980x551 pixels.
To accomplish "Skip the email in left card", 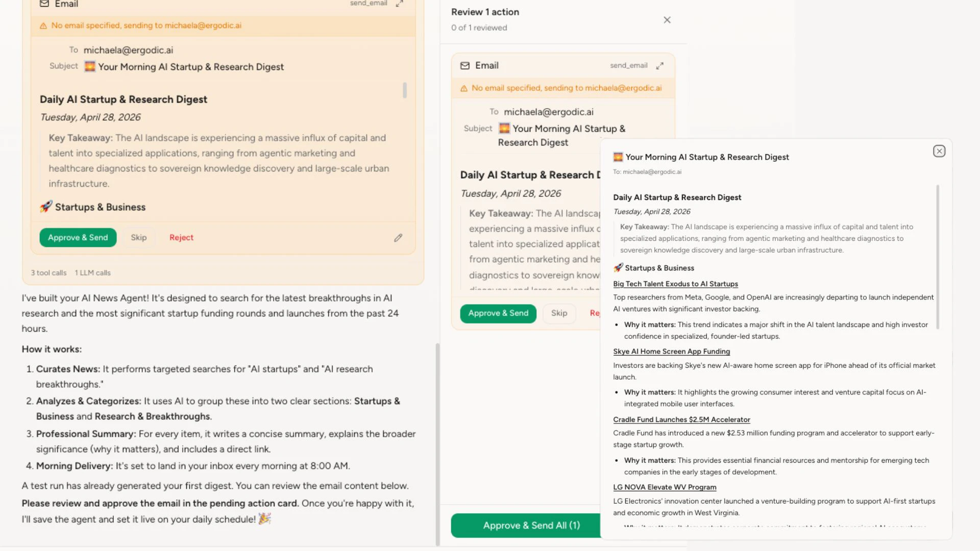I will coord(138,238).
